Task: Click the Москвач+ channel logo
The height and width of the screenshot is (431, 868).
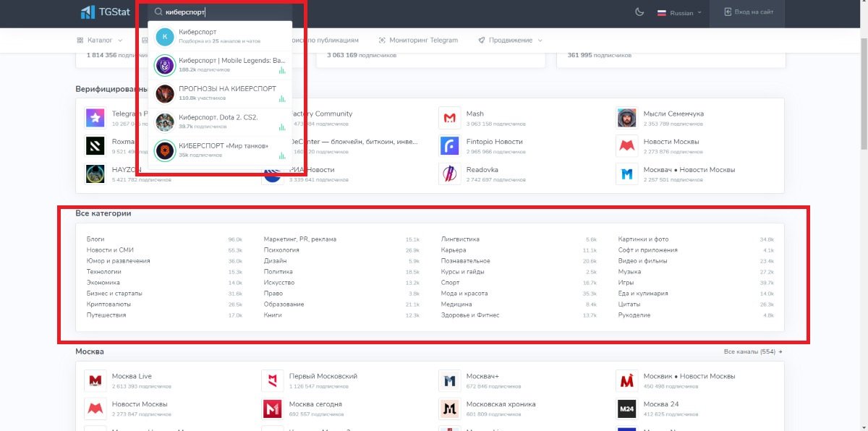Action: pos(449,380)
